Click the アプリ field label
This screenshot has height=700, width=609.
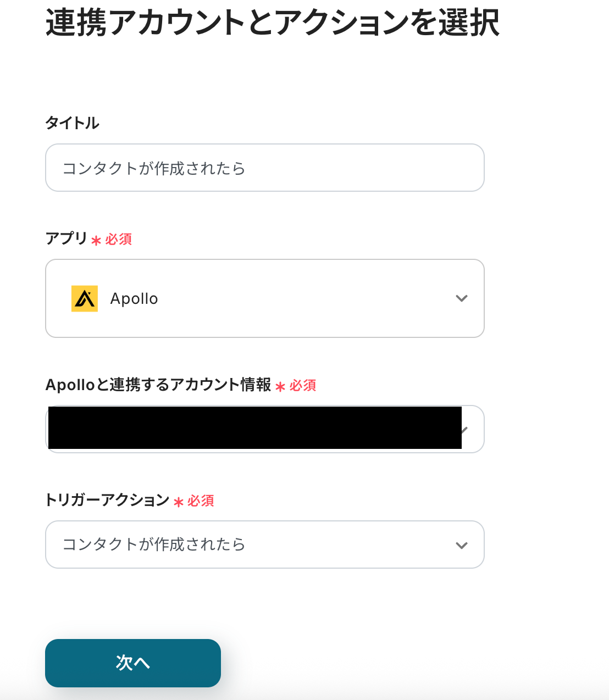(x=66, y=238)
